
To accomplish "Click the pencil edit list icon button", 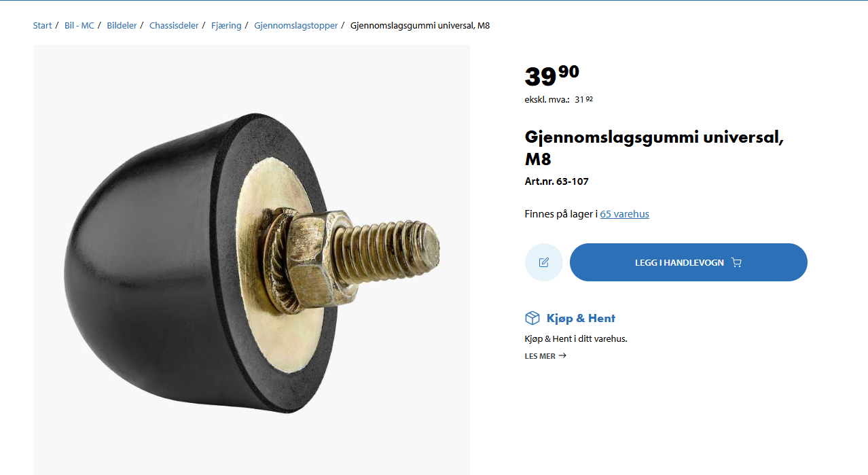I will 544,262.
